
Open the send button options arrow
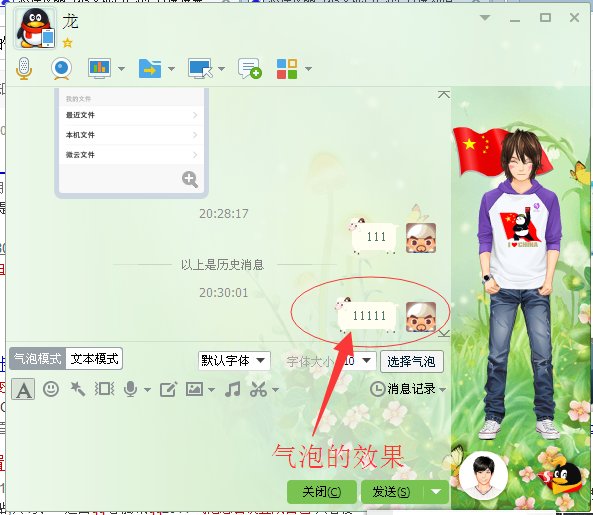[x=436, y=492]
